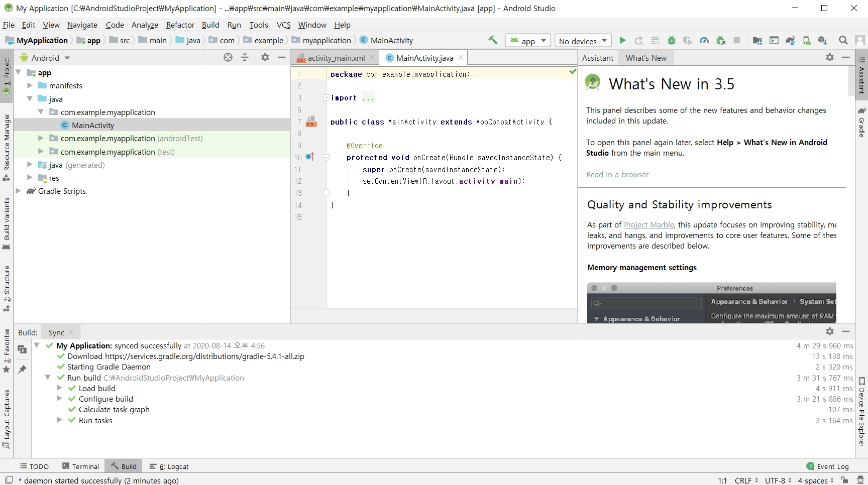Open the Logcat tool window button
The image size is (868, 485).
tap(169, 466)
